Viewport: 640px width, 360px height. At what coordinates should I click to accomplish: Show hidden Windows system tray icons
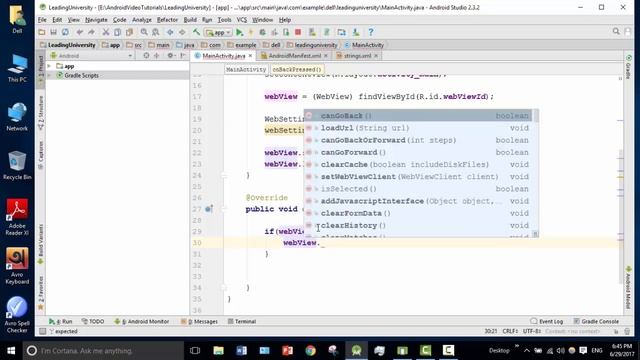point(527,351)
